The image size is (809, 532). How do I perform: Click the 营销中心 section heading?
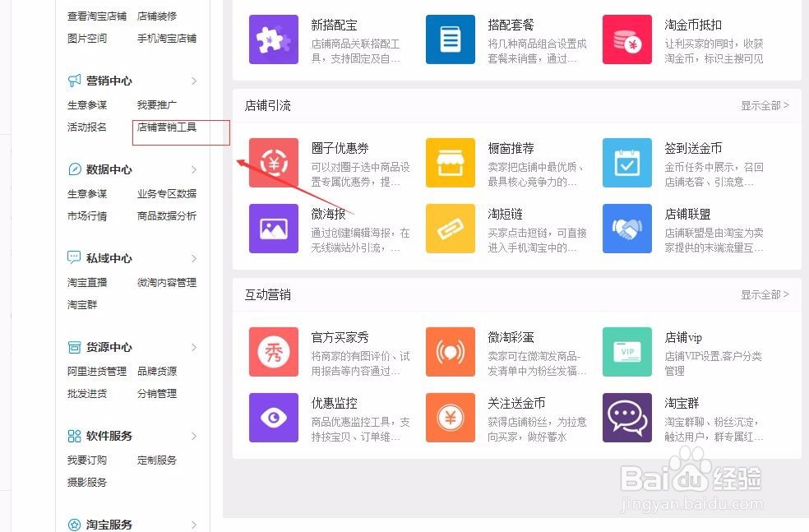[x=109, y=81]
